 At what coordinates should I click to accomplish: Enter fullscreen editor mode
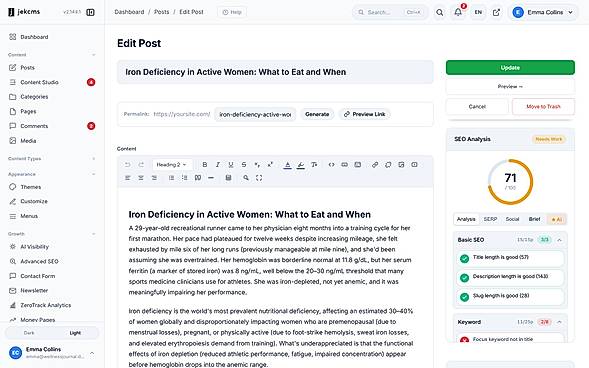[x=259, y=178]
